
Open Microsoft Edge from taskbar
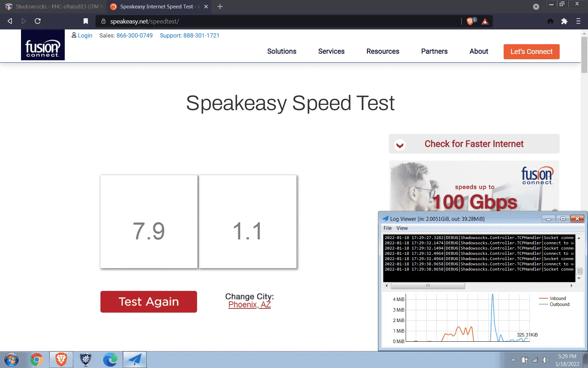[110, 360]
